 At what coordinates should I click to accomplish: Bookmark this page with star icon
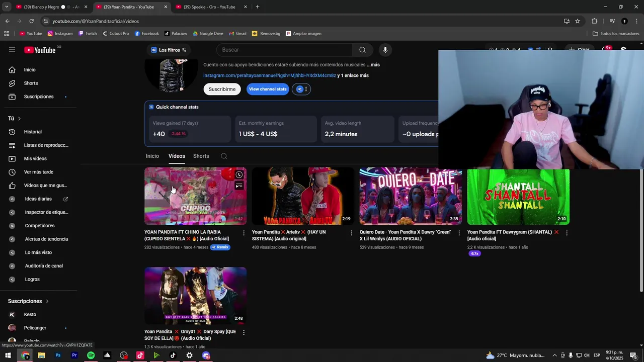578,21
